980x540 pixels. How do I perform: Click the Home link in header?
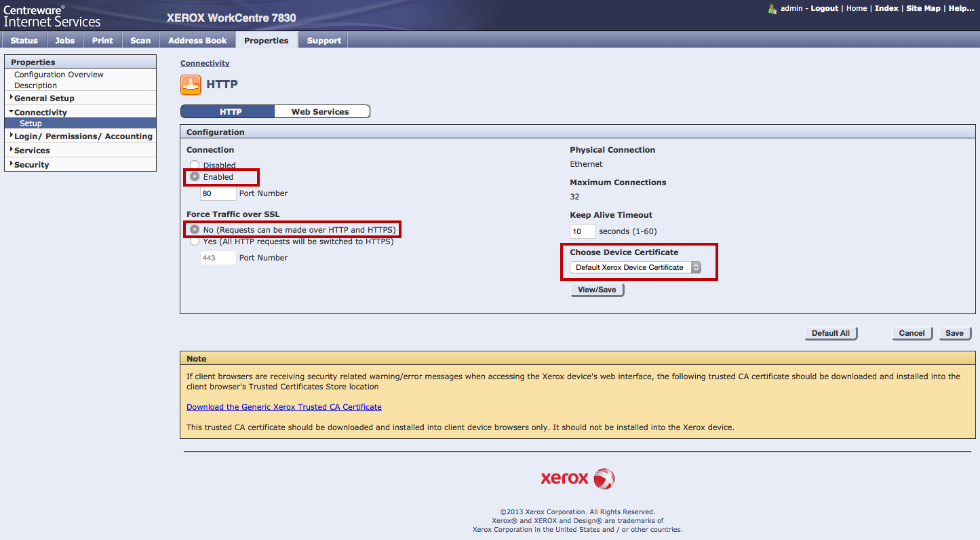coord(857,8)
